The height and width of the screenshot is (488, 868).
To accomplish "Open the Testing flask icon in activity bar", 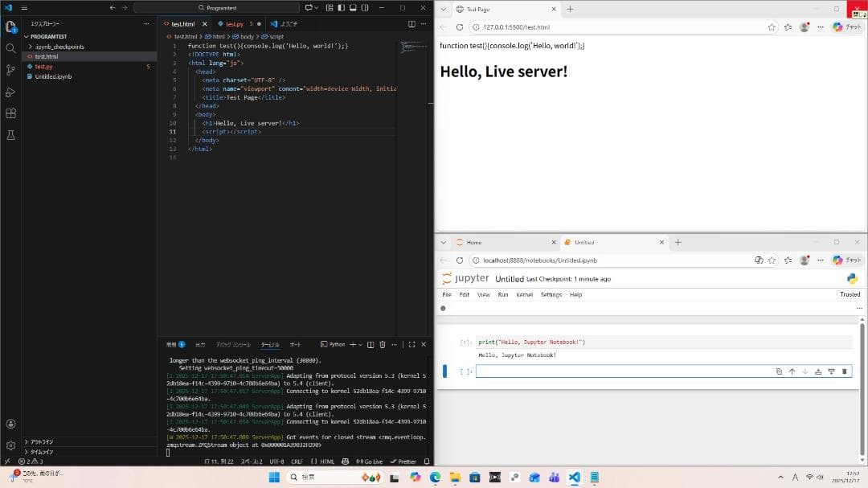I will point(10,136).
